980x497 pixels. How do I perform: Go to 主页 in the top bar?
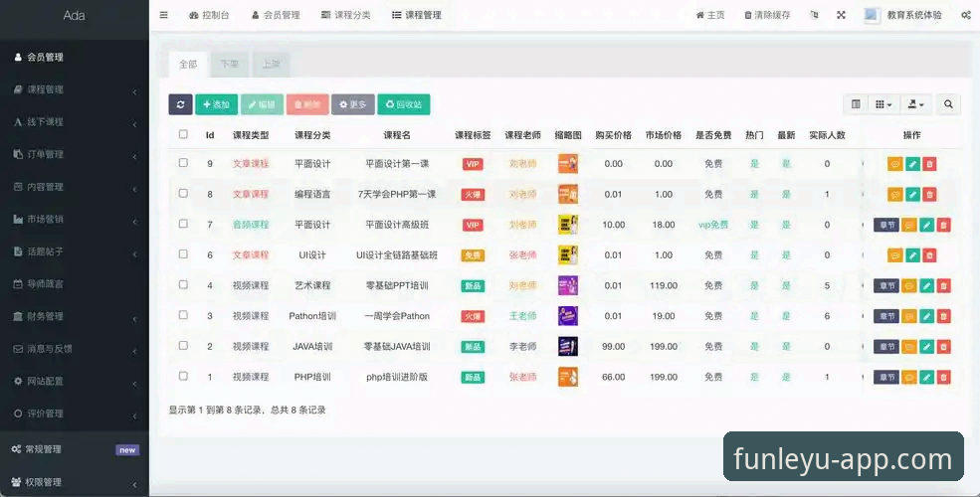click(x=710, y=15)
